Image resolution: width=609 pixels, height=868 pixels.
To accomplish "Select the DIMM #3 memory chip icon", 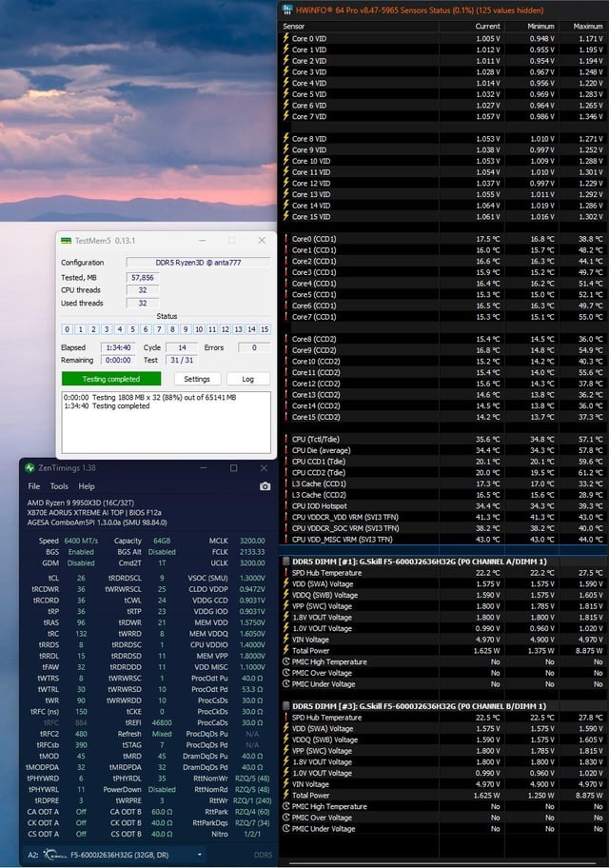I will 286,706.
